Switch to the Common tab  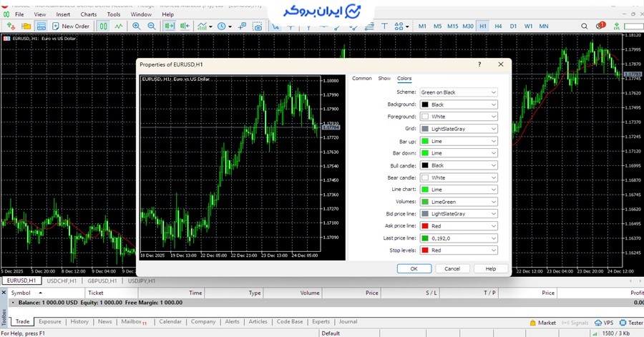tap(361, 79)
